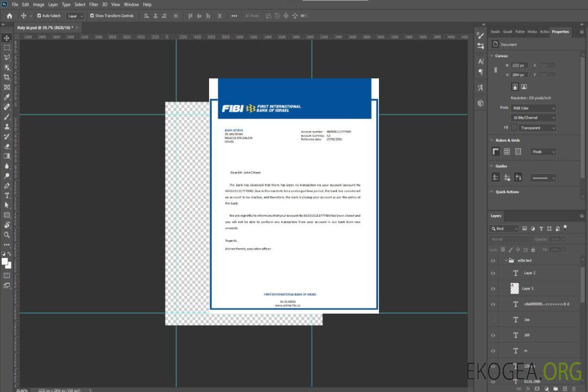Select the Rectangular Marquee tool
Screen dimensions: 588x392
(7, 48)
